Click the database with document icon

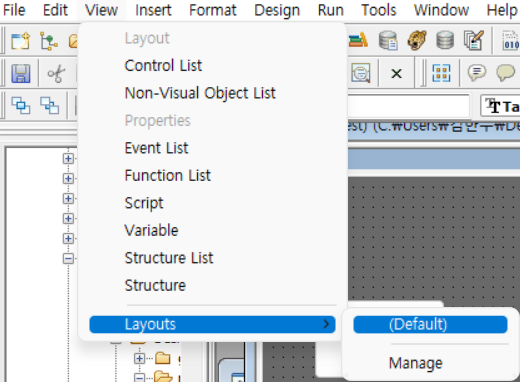click(x=388, y=41)
